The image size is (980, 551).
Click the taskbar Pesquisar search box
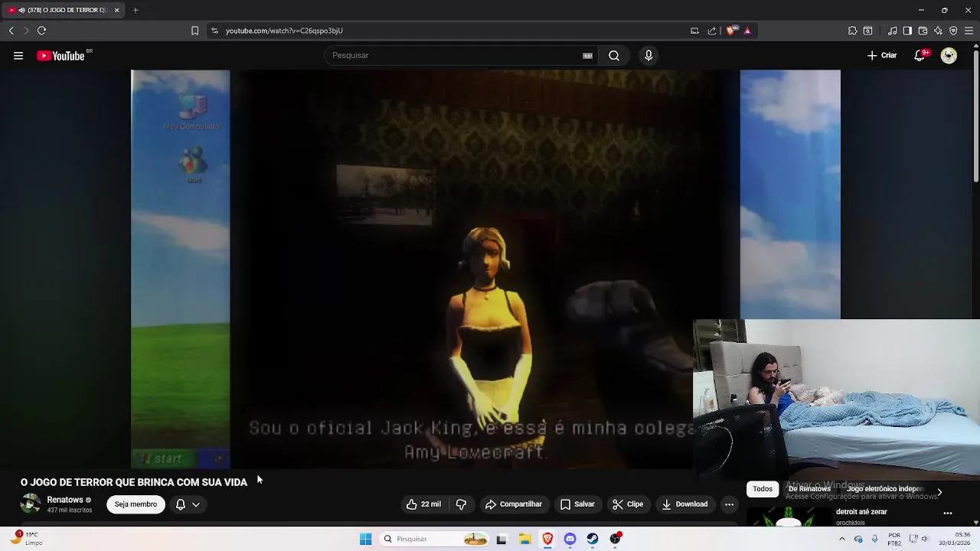coord(435,539)
